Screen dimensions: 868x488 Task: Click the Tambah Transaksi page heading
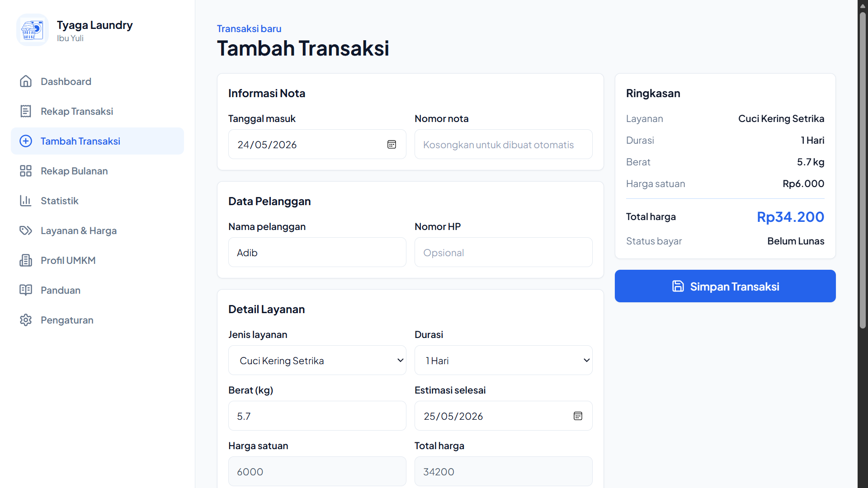[x=303, y=48]
